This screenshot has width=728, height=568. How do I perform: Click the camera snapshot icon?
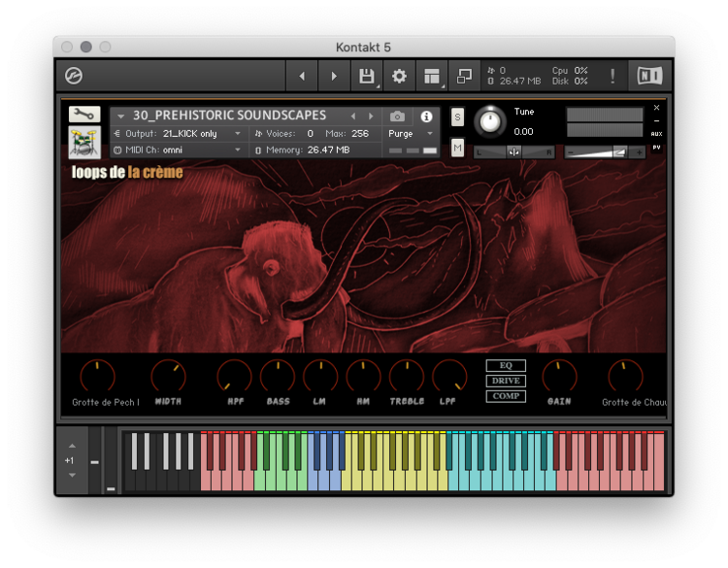397,117
